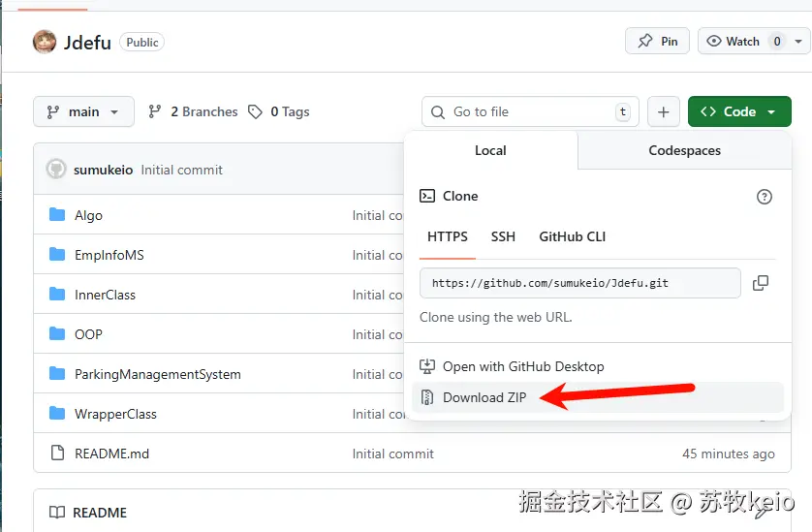Click the Public visibility badge
Viewport: 812px width, 532px height.
pyautogui.click(x=141, y=42)
